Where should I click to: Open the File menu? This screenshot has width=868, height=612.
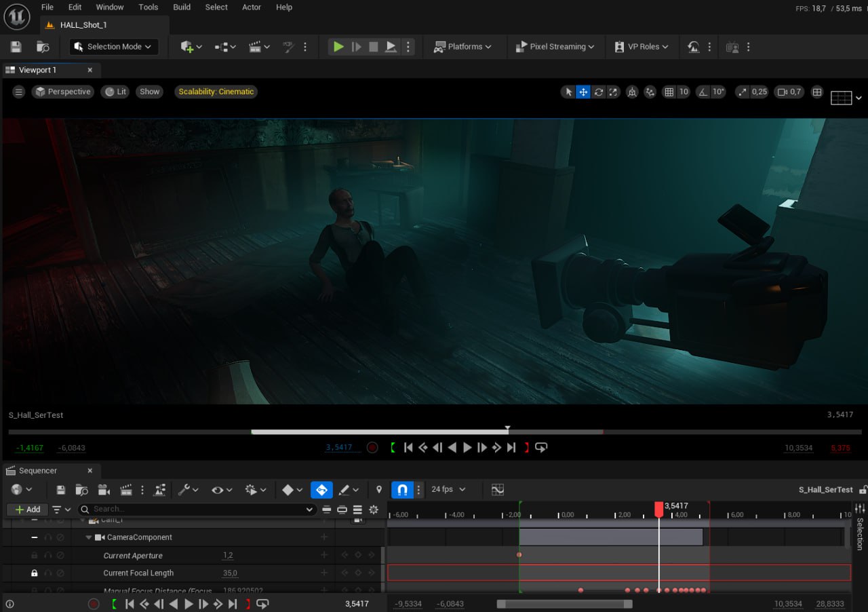[x=47, y=7]
